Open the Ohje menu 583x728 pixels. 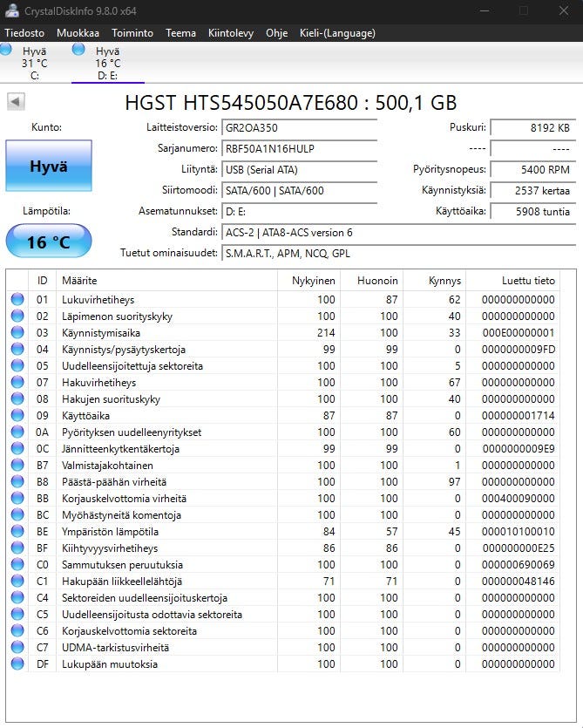pos(276,33)
